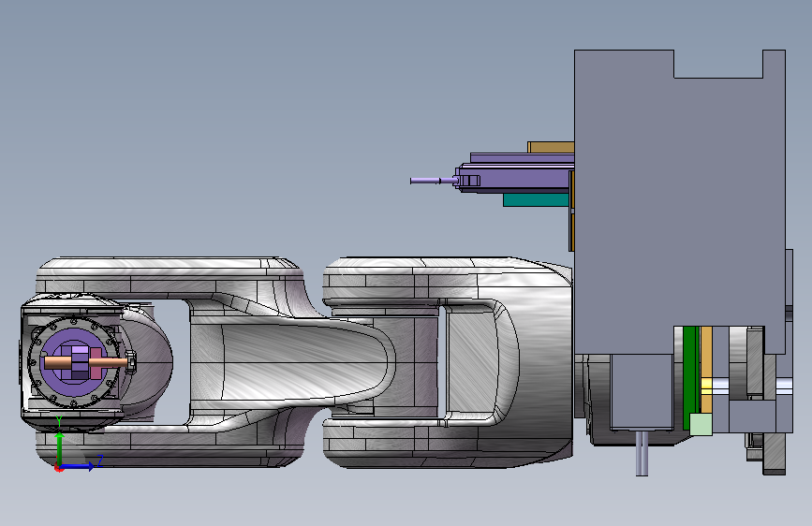Click the 'Z' axis label
The height and width of the screenshot is (526, 812).
[100, 460]
